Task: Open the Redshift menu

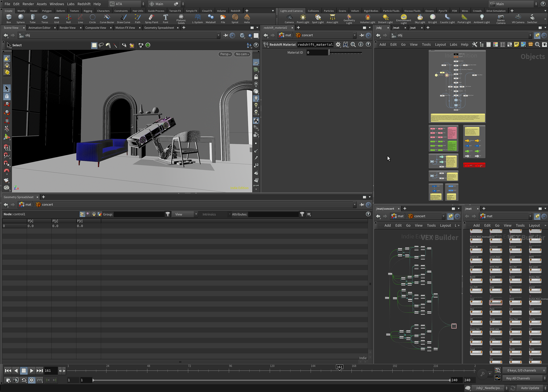Action: [x=84, y=4]
